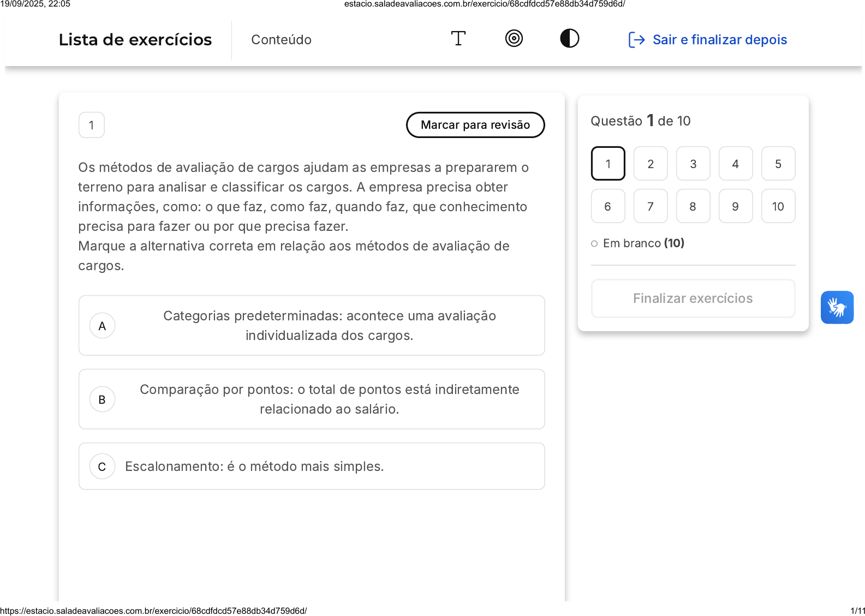Open the Conteúdo tab
865x616 pixels.
tap(281, 40)
